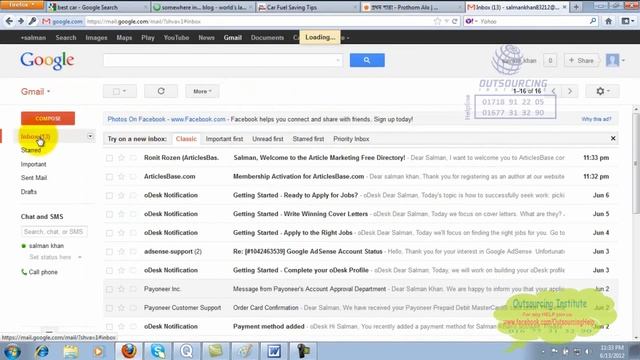Tick checkbox for Ronit Rozen message

109,158
